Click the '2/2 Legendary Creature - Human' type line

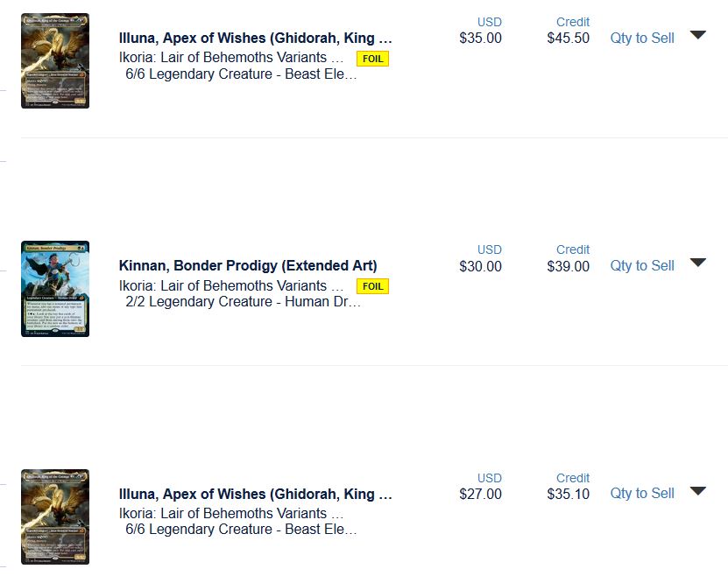coord(243,302)
